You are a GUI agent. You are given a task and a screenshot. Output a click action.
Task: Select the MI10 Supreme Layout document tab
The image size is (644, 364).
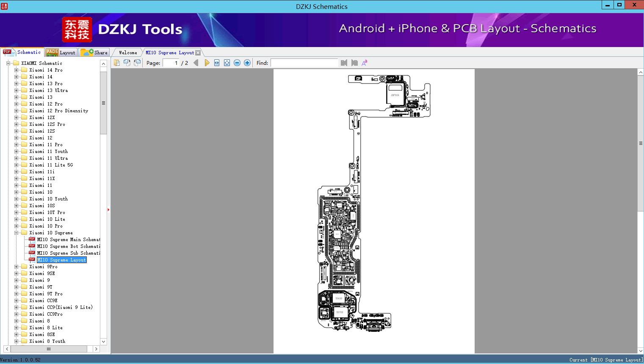170,53
